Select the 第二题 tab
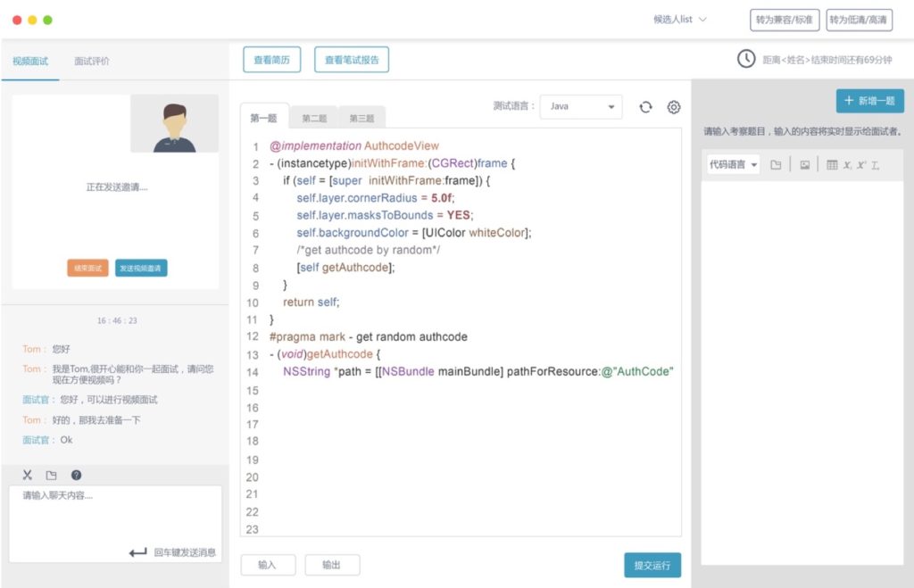 point(314,118)
